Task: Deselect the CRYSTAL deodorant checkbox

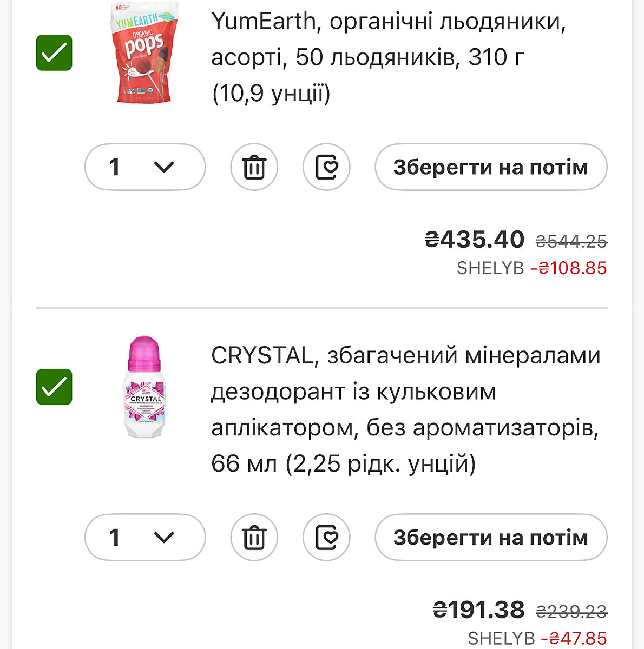Action: click(54, 387)
